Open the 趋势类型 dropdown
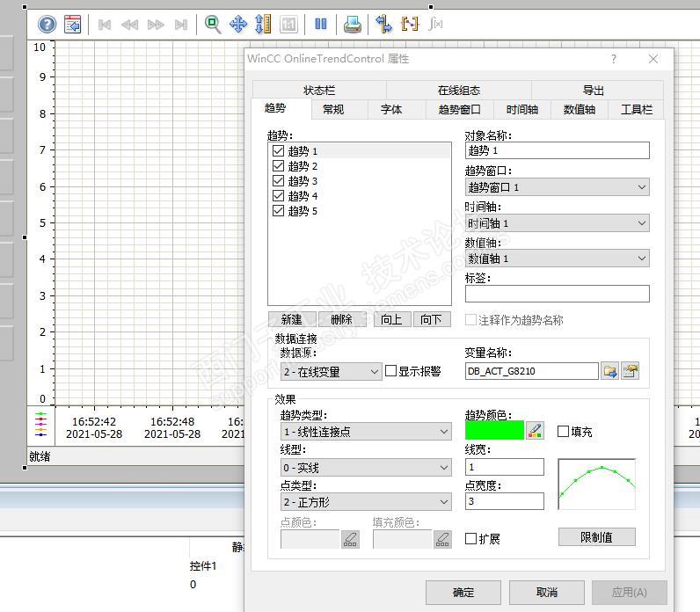The width and height of the screenshot is (700, 612). pos(366,431)
